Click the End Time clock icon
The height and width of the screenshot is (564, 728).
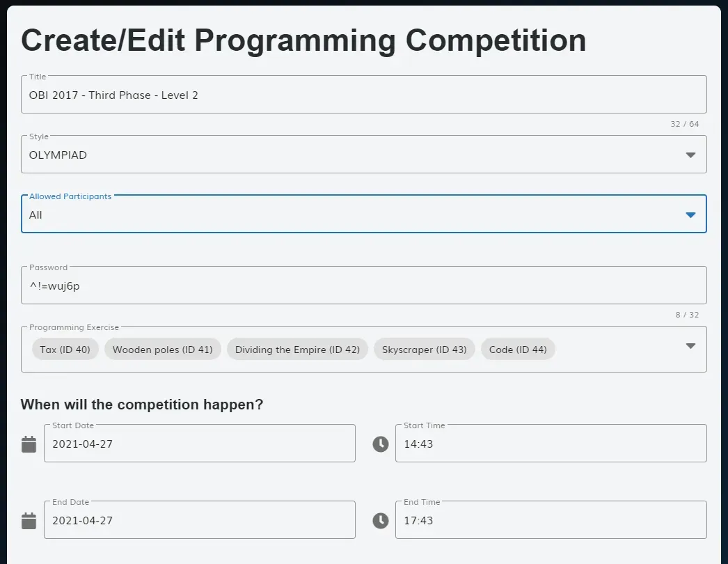[380, 520]
